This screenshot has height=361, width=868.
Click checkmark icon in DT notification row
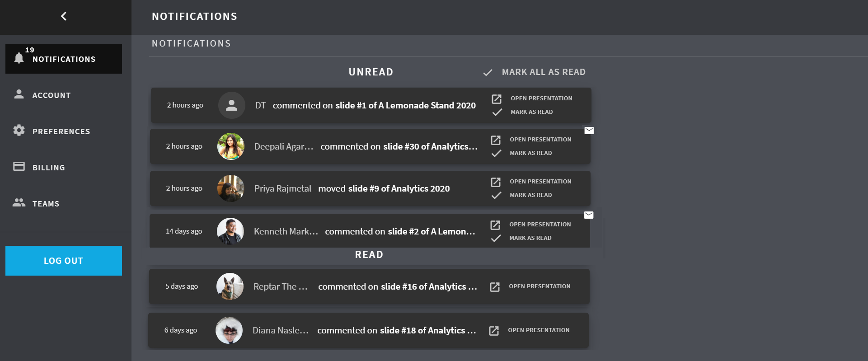497,112
